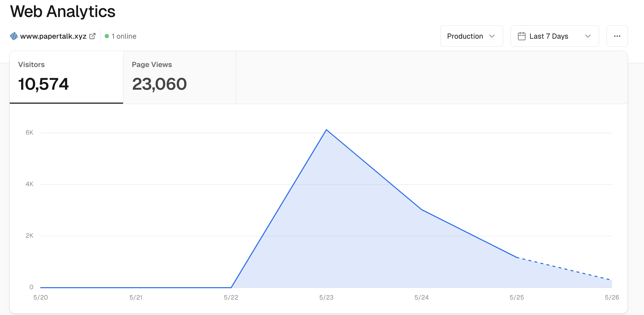The height and width of the screenshot is (315, 644).
Task: Click the chart data point at 5/24
Action: pyautogui.click(x=422, y=210)
